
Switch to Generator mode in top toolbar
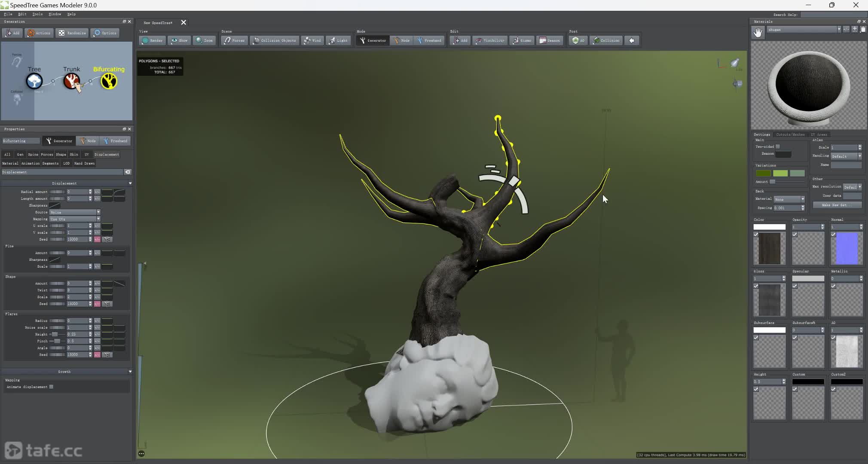click(x=373, y=40)
